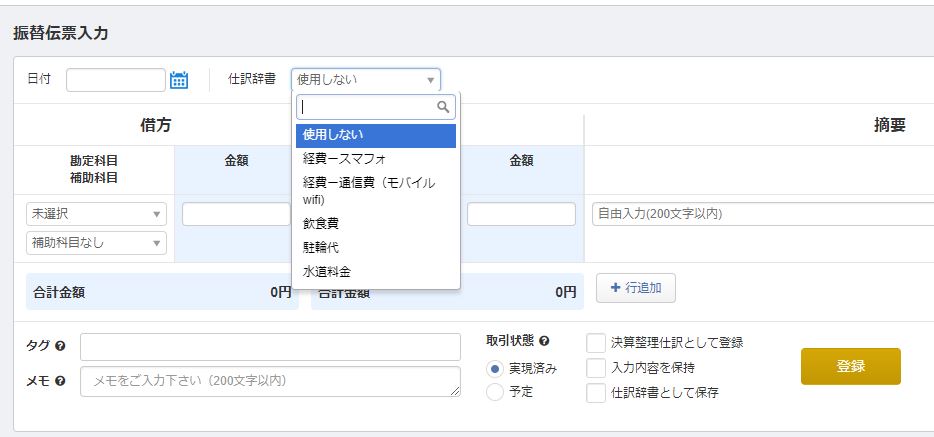Open the 補助科目なし dropdown
934x437 pixels.
tap(96, 243)
